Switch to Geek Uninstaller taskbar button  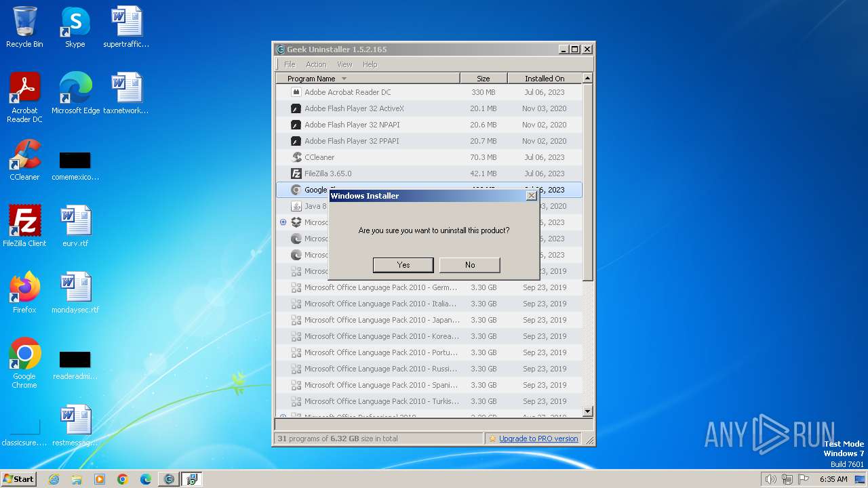pyautogui.click(x=169, y=479)
